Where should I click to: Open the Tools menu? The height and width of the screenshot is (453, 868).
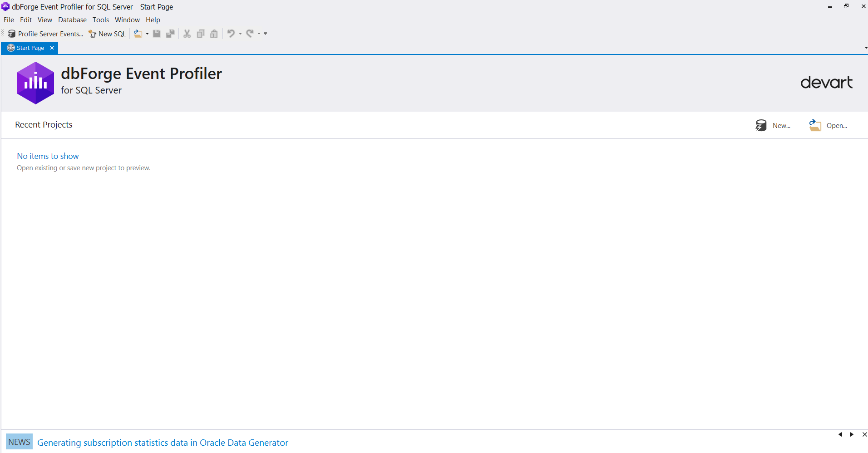(x=101, y=20)
